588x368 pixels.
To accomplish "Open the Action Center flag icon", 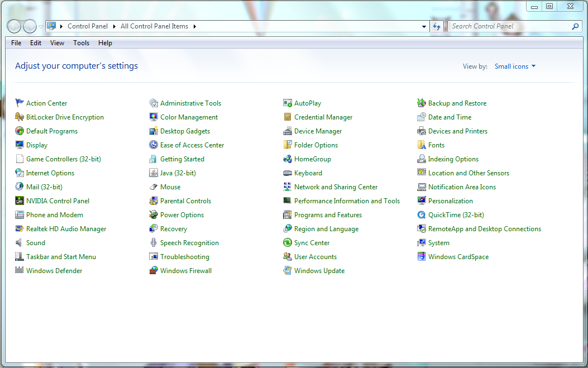I will pyautogui.click(x=20, y=103).
